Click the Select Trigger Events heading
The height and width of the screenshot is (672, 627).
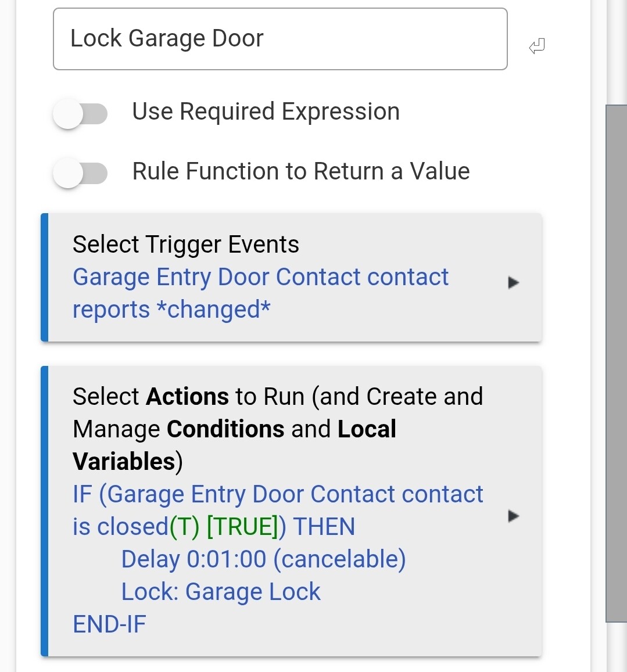coord(186,245)
